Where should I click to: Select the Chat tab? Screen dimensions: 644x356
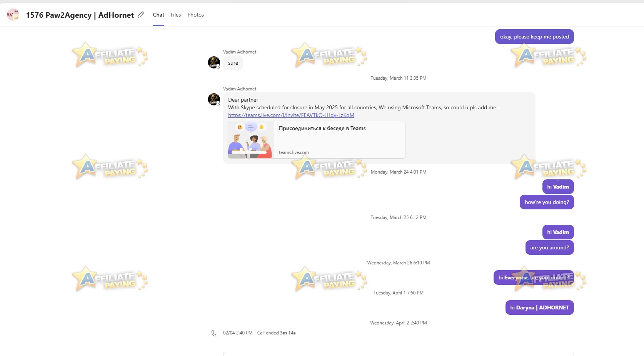(x=158, y=15)
